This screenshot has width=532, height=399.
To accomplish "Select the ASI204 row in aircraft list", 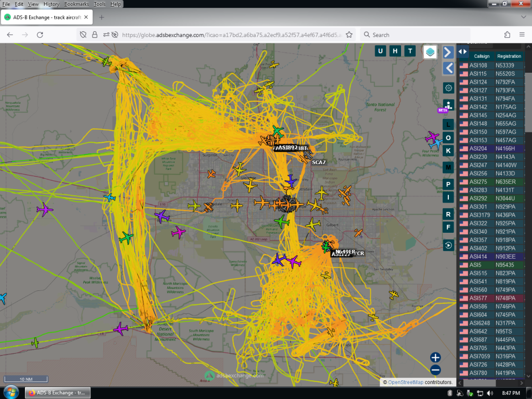I will coord(491,148).
